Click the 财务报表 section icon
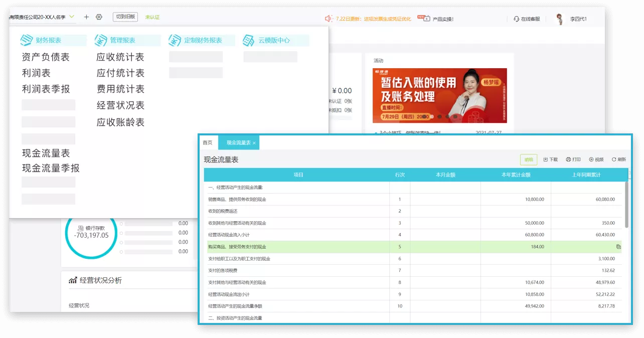The width and height of the screenshot is (644, 338). click(x=26, y=39)
